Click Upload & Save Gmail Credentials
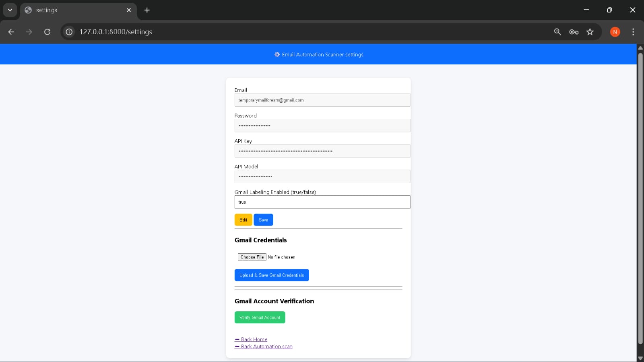The width and height of the screenshot is (644, 362). 272,275
